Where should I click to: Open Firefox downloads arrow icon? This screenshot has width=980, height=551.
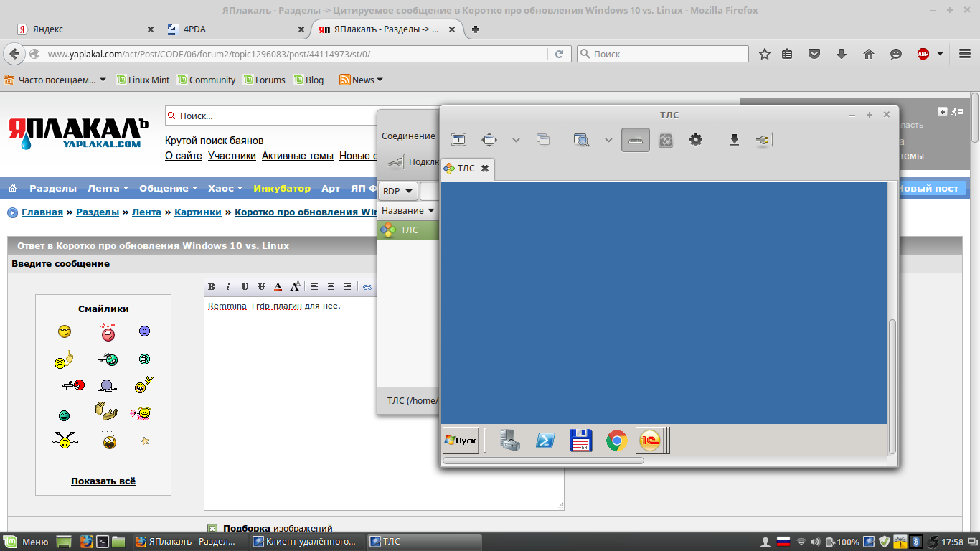coord(842,54)
